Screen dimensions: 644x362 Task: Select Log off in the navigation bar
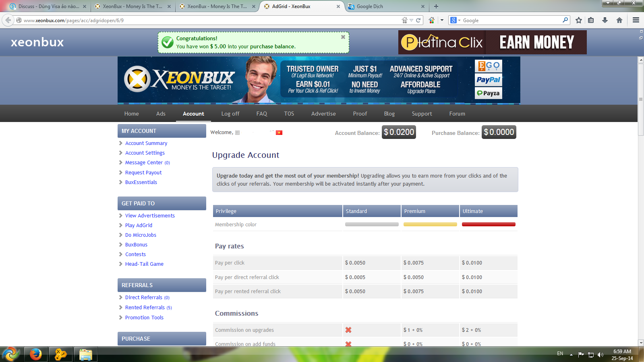pos(230,114)
